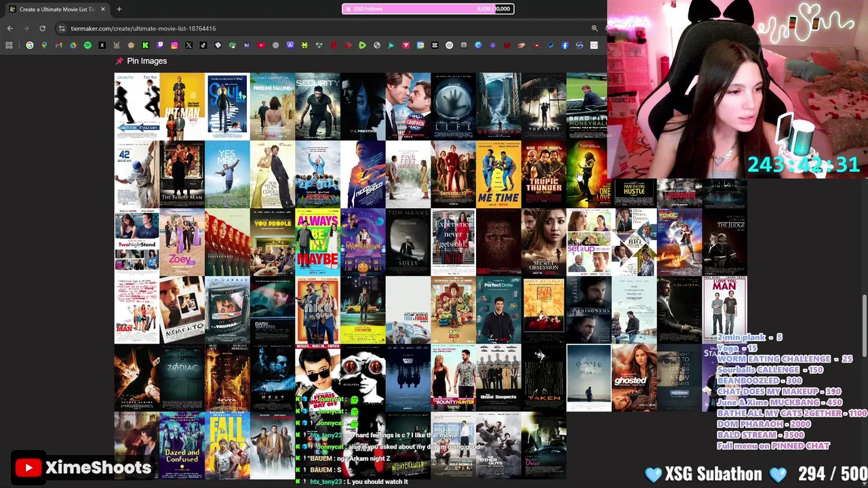The height and width of the screenshot is (488, 868).
Task: Select the 42 baseball movie poster
Action: tap(136, 174)
